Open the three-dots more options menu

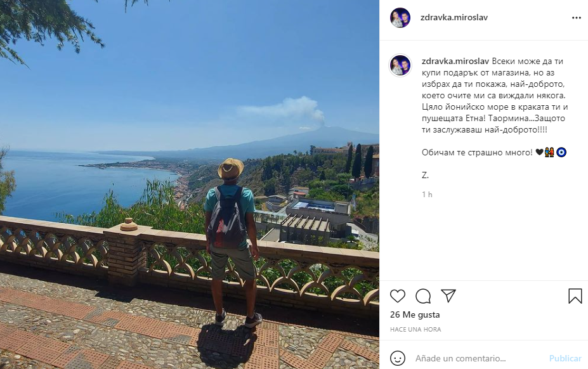pyautogui.click(x=577, y=18)
